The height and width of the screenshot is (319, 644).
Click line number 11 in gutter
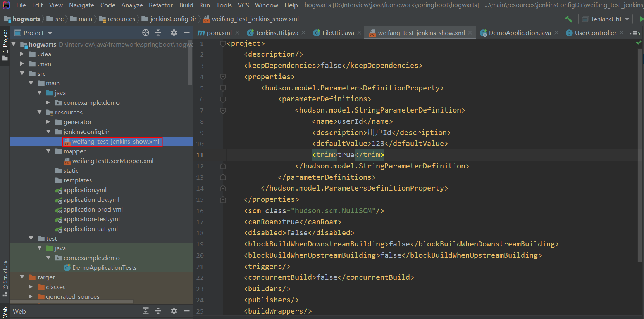(200, 155)
